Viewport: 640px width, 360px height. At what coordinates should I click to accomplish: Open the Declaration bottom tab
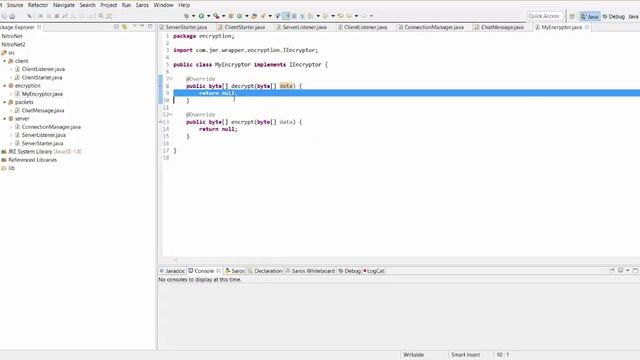pyautogui.click(x=265, y=271)
